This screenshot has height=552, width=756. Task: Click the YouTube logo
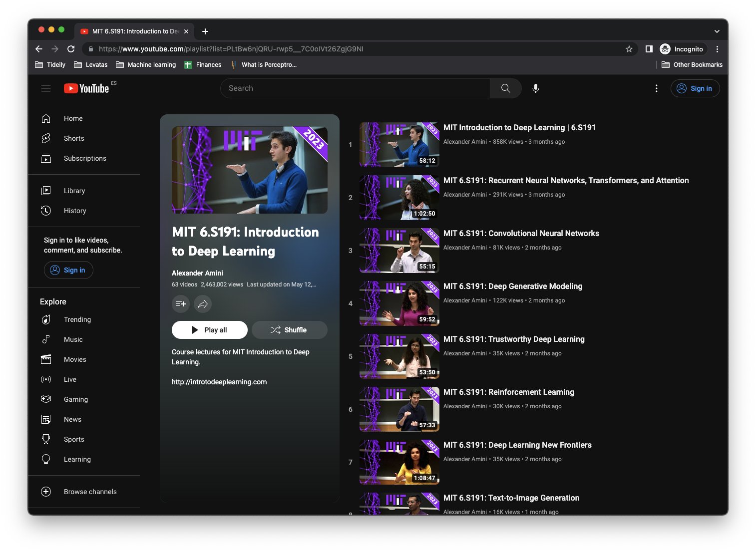point(86,88)
